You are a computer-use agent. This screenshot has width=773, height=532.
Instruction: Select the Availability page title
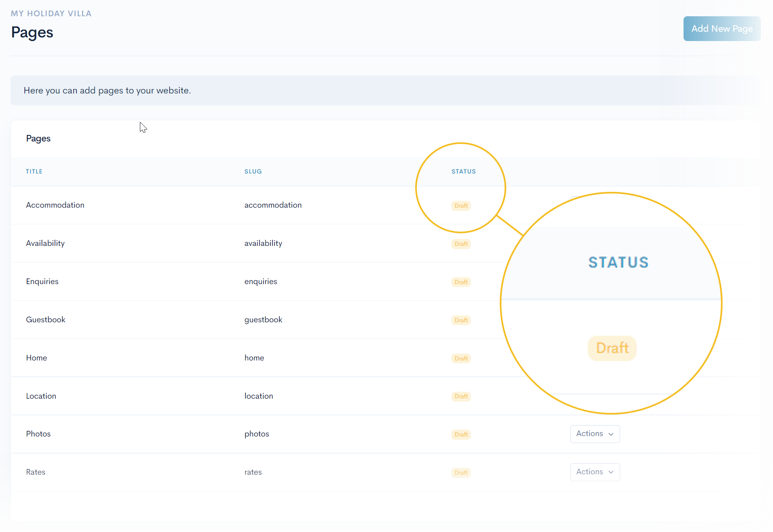(45, 243)
